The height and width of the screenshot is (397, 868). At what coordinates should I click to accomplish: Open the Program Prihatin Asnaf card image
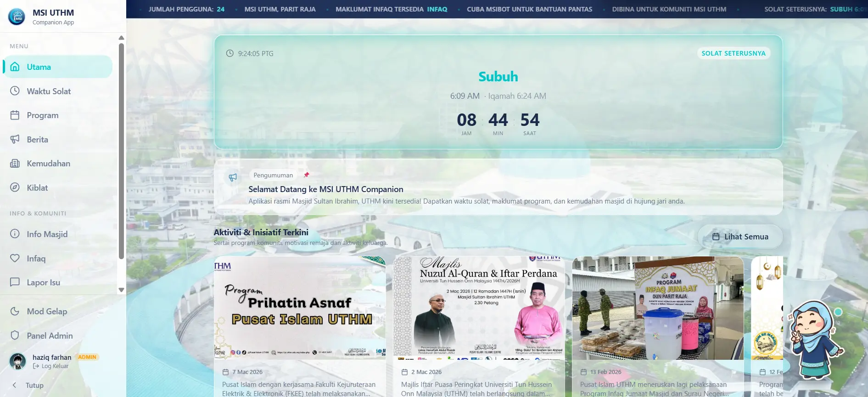click(x=300, y=308)
